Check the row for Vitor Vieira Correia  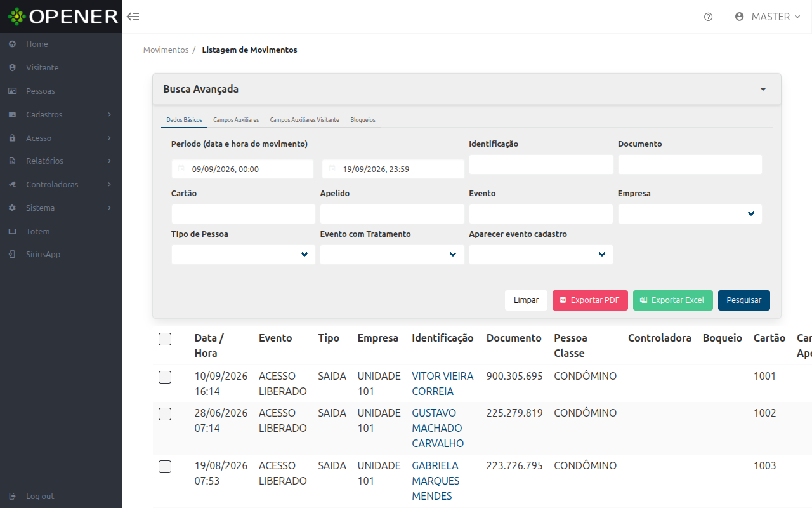(165, 377)
